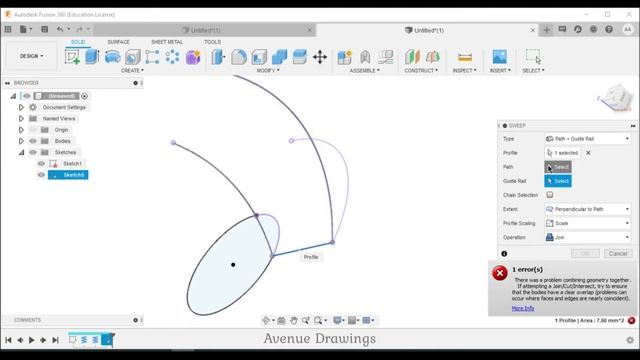This screenshot has width=640, height=360.
Task: Toggle visibility of Sketch5
Action: 41,175
